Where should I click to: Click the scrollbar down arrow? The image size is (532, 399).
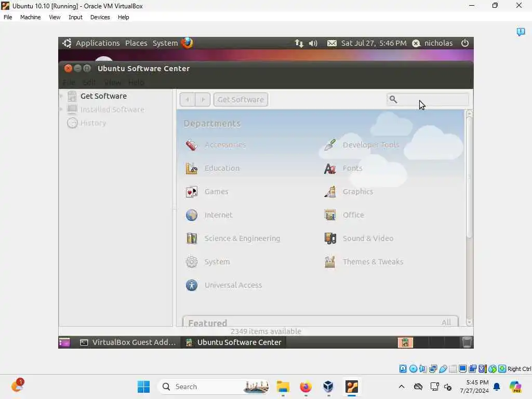[469, 322]
